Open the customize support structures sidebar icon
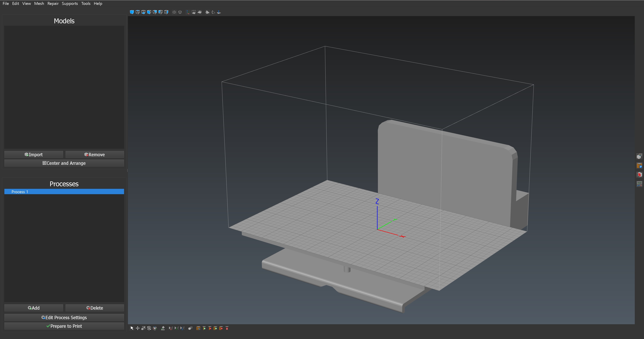Screen dimensions: 644x339 pyautogui.click(x=639, y=165)
